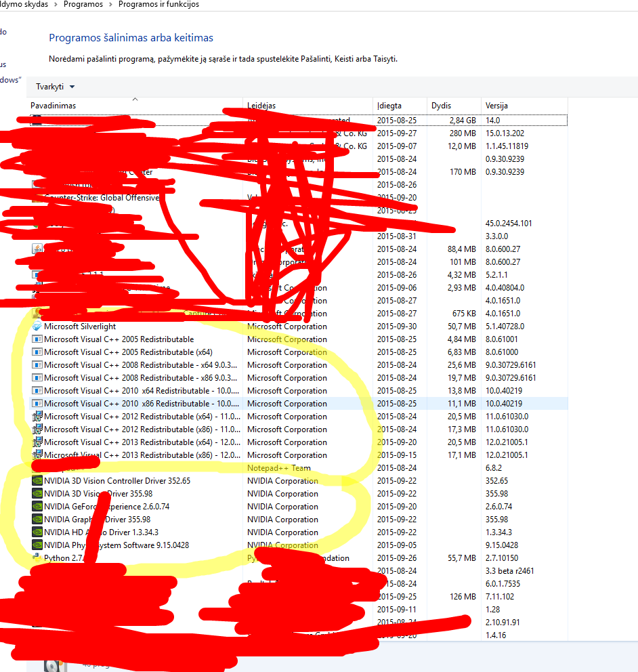
Task: Click the 675 KB size cell
Action: (464, 313)
